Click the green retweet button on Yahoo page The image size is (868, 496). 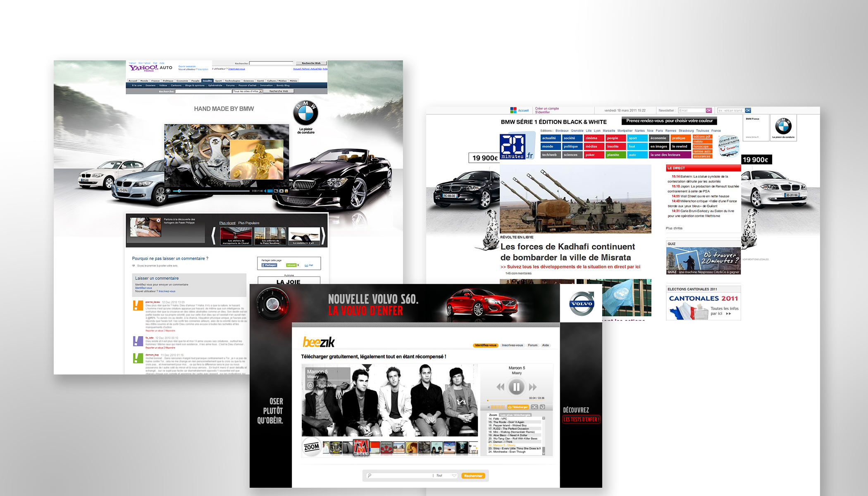pos(291,265)
